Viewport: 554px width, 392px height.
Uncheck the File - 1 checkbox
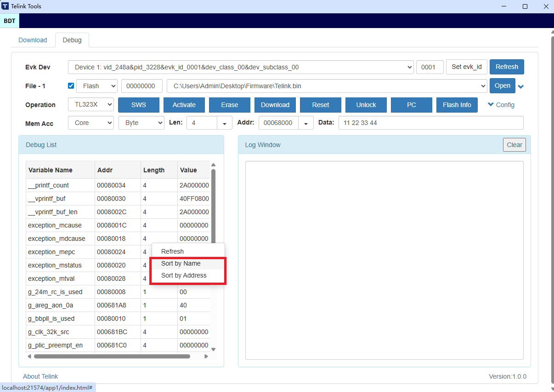(x=71, y=85)
